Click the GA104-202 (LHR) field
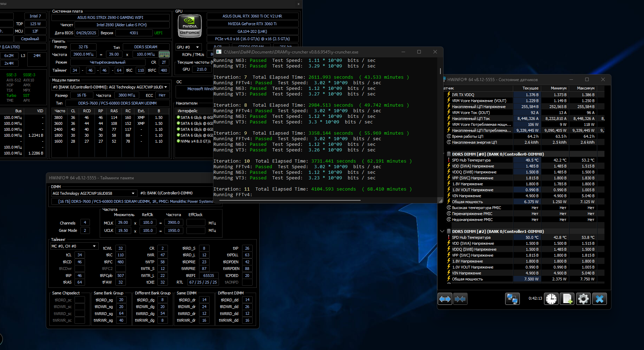644x350 pixels. click(x=253, y=31)
